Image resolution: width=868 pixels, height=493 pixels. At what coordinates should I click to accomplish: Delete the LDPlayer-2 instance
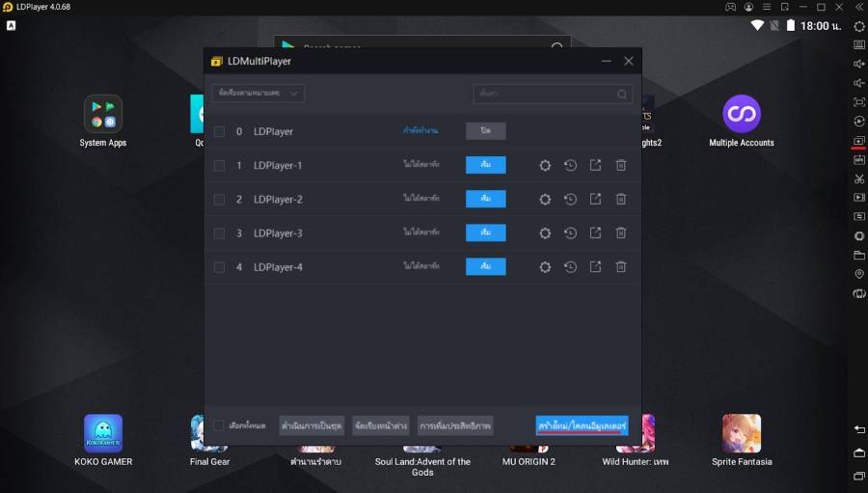(x=621, y=199)
